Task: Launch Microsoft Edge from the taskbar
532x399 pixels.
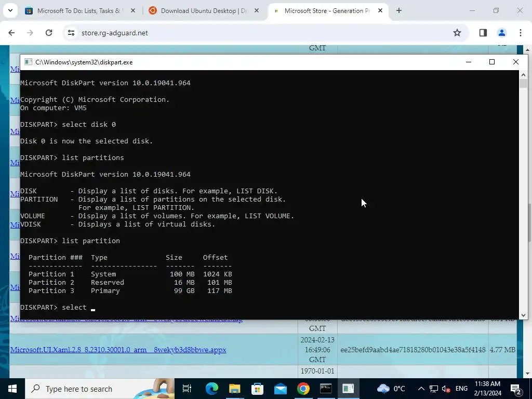Action: (212, 389)
